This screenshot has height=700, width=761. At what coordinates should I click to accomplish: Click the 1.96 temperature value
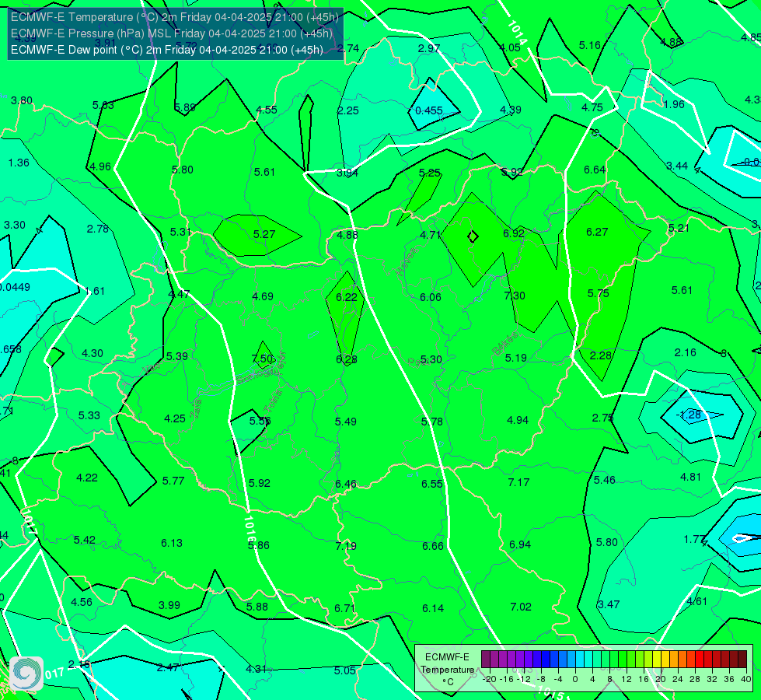pos(674,104)
